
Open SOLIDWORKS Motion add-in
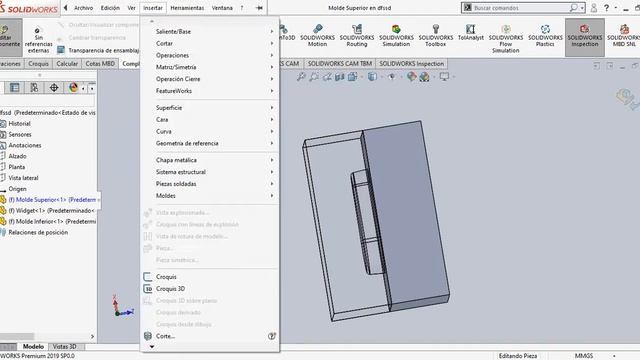tap(317, 35)
